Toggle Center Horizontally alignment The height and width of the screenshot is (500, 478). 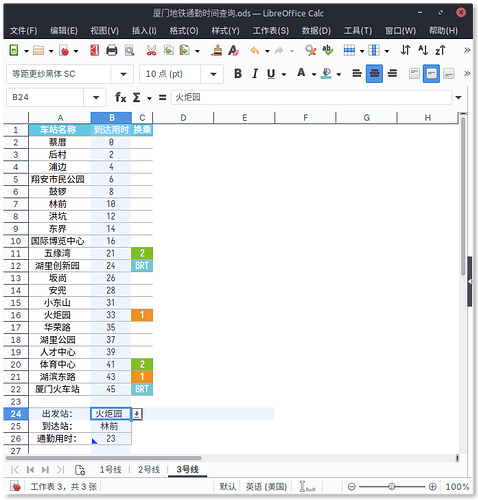coord(374,73)
